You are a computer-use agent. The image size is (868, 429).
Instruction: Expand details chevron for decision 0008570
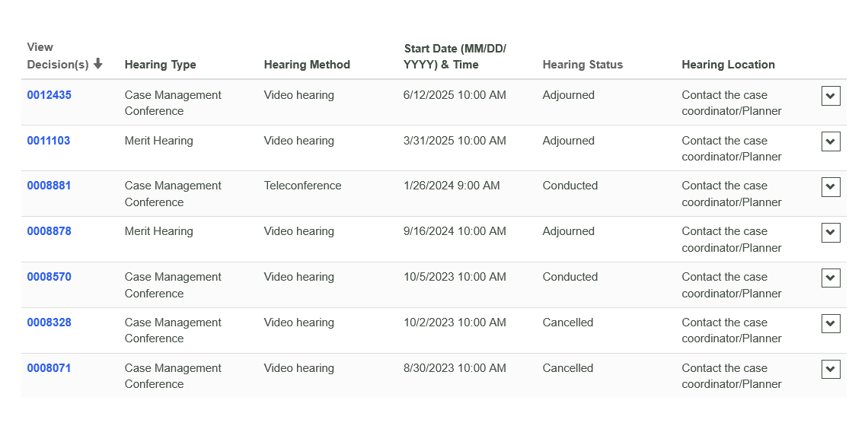click(831, 278)
